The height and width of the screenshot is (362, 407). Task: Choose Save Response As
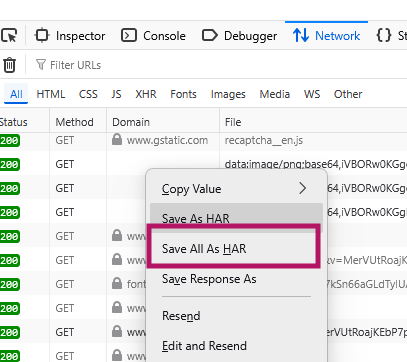236,279
